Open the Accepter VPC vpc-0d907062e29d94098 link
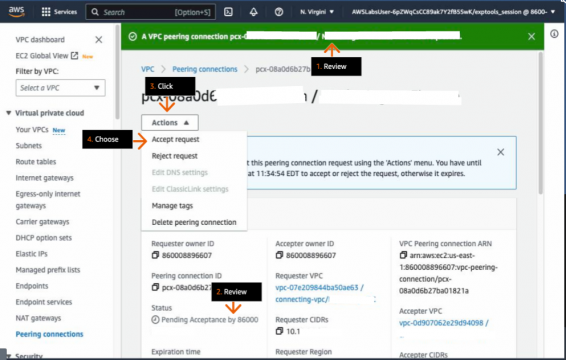This screenshot has width=566, height=360. [x=444, y=323]
